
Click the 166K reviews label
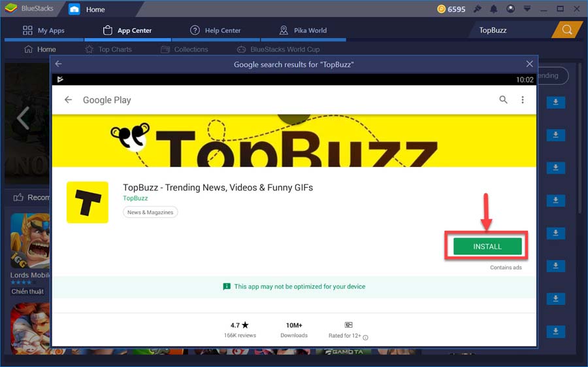coord(240,336)
